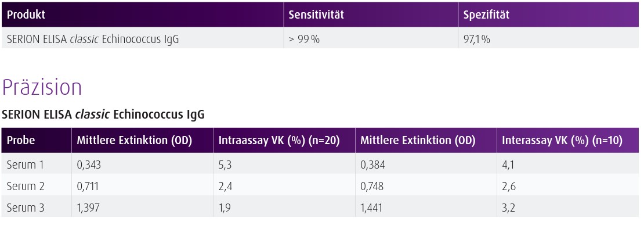The width and height of the screenshot is (644, 225).
Task: Select the Serum 3 row label
Action: coord(26,208)
